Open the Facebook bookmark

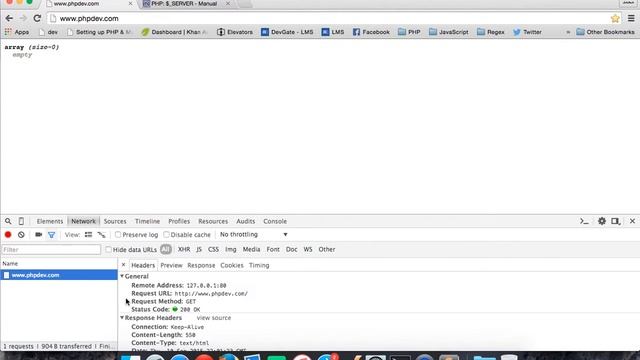coord(371,32)
